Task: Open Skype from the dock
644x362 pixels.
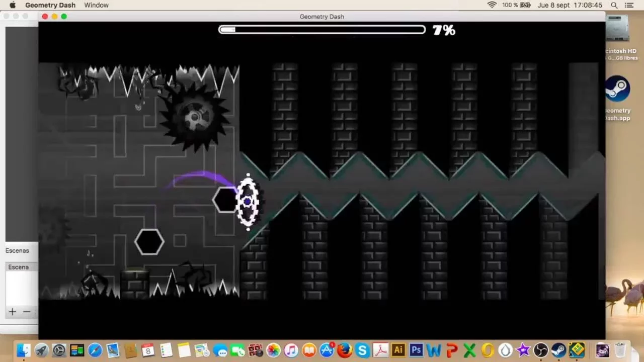Action: [x=362, y=350]
